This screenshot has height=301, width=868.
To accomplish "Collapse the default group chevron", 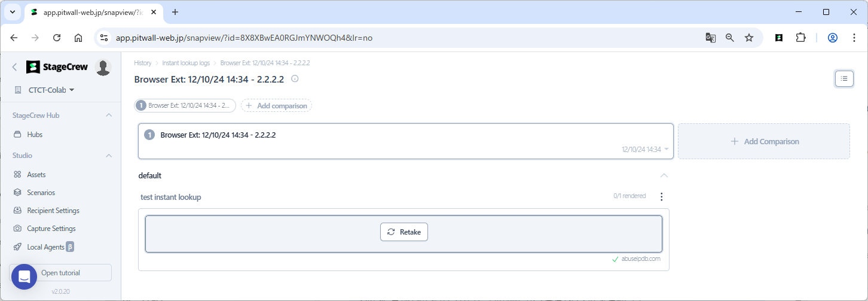I will tap(664, 175).
